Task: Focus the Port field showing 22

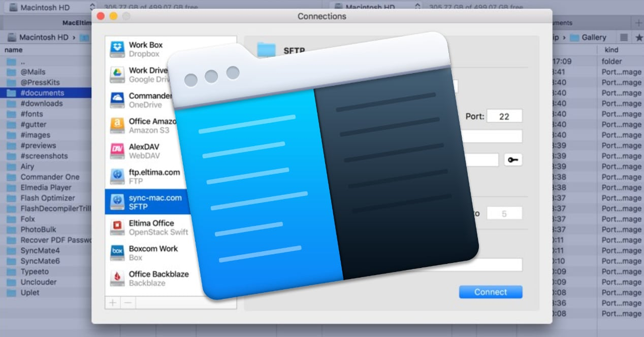Action: click(x=504, y=116)
